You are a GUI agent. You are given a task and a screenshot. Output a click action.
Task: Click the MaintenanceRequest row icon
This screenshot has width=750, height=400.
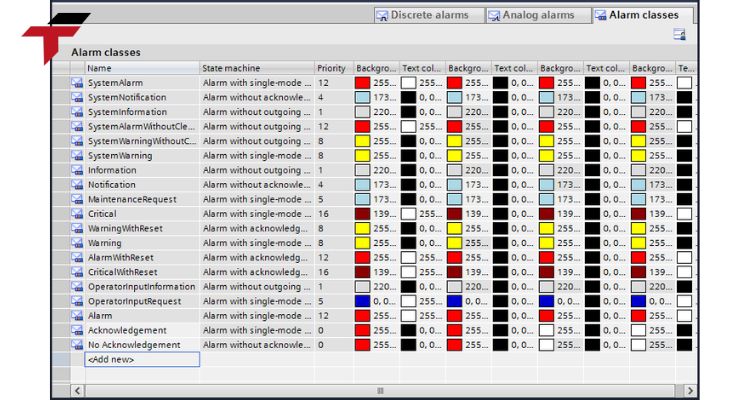77,199
